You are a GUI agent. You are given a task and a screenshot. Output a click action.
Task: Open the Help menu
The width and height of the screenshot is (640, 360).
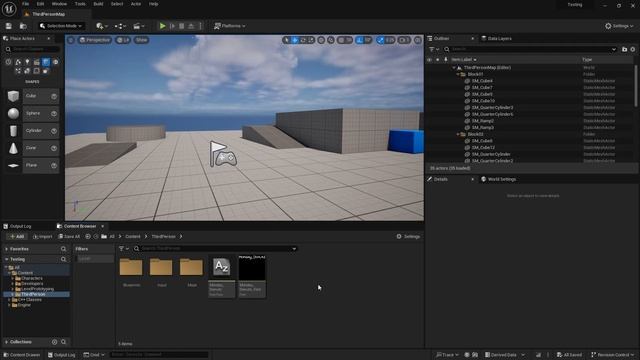click(x=153, y=4)
